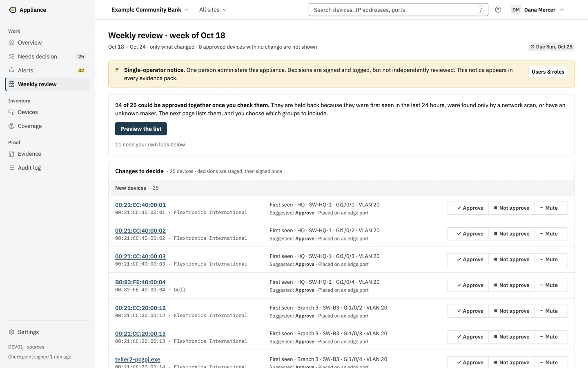Open Alerts with 32 items
This screenshot has height=368, width=588.
(x=47, y=70)
